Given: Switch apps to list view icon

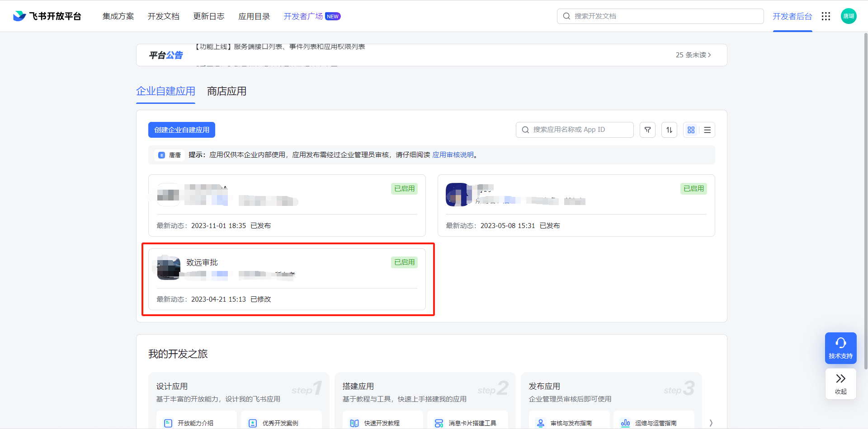Looking at the screenshot, I should (x=707, y=130).
